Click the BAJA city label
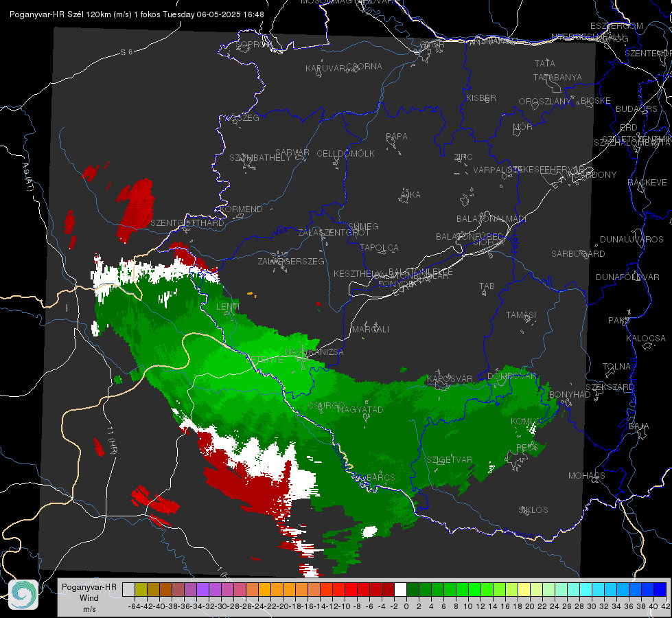The height and width of the screenshot is (618, 672). pyautogui.click(x=639, y=426)
